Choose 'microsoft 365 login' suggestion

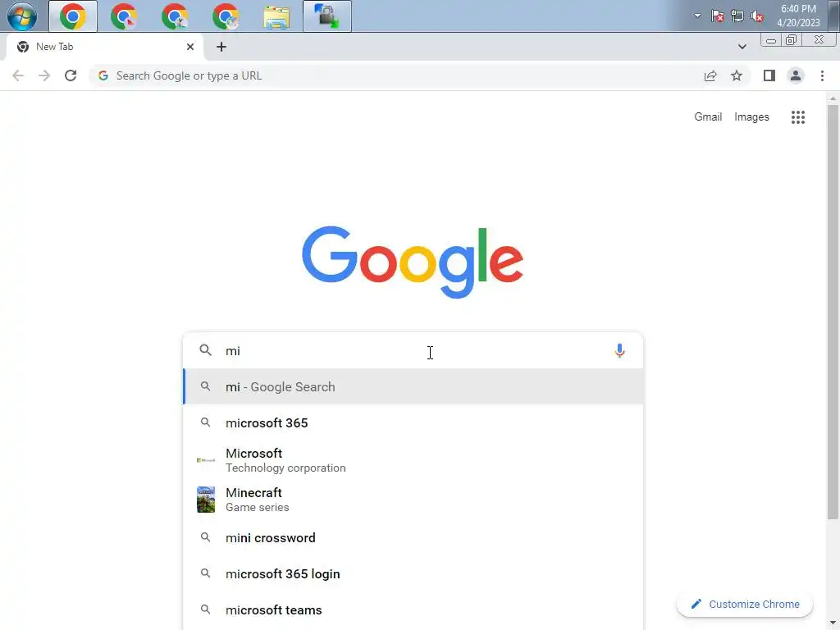click(x=413, y=573)
